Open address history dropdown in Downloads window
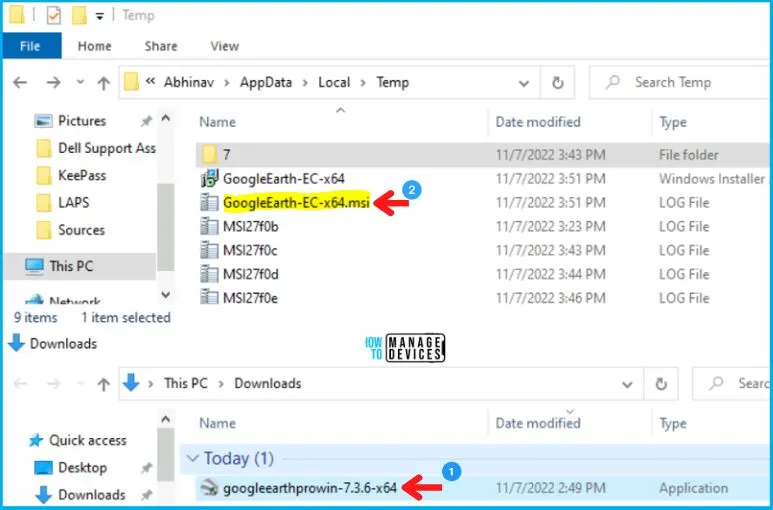The image size is (773, 510). point(627,384)
